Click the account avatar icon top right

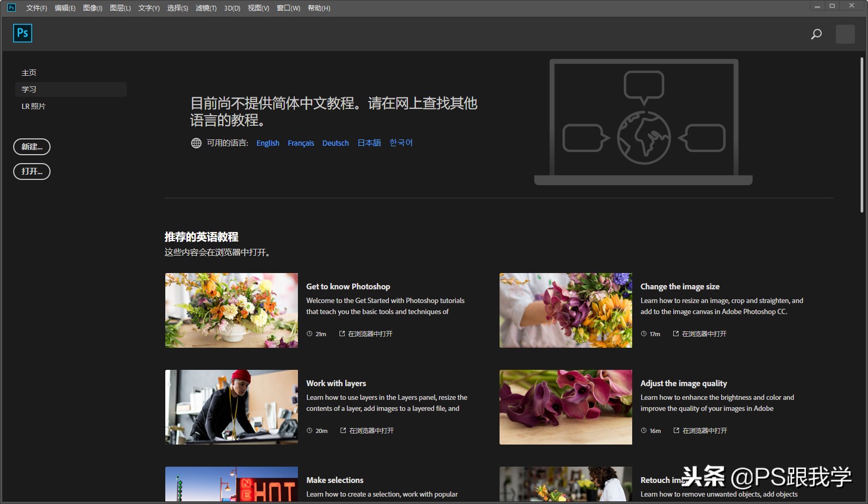click(x=845, y=34)
